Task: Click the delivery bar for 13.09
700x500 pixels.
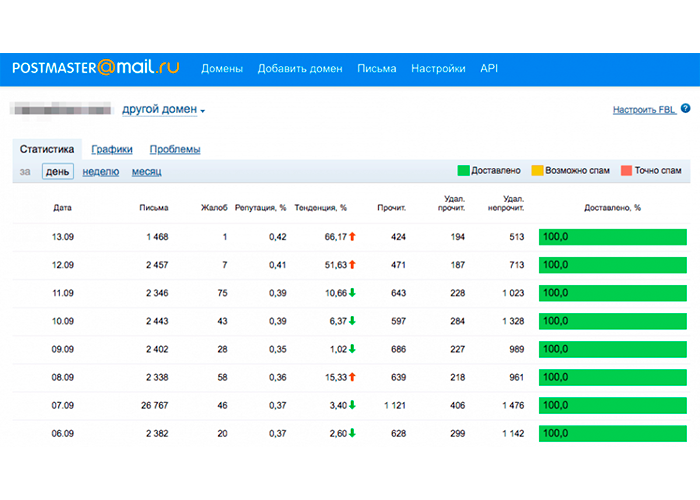Action: tap(612, 237)
